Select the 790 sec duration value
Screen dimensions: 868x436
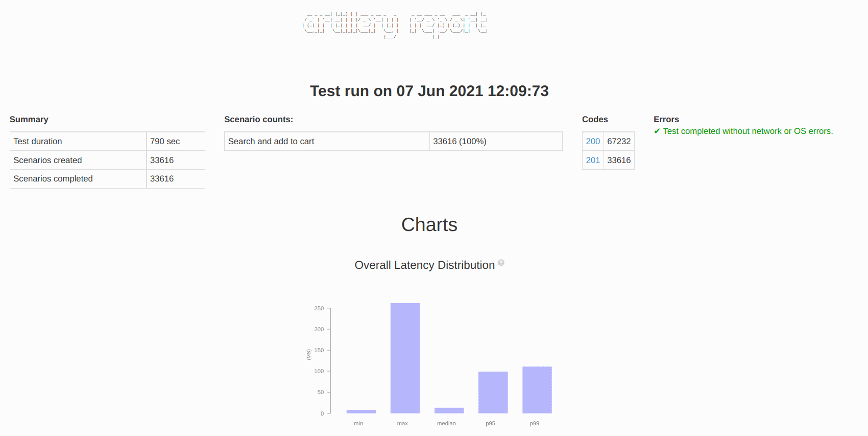[x=165, y=142]
